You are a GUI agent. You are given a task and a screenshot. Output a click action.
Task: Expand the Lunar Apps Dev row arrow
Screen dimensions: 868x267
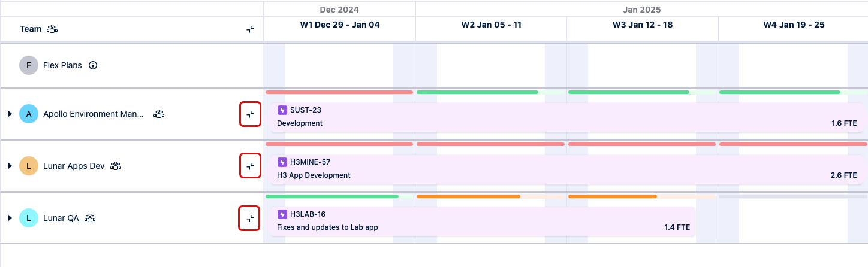10,166
